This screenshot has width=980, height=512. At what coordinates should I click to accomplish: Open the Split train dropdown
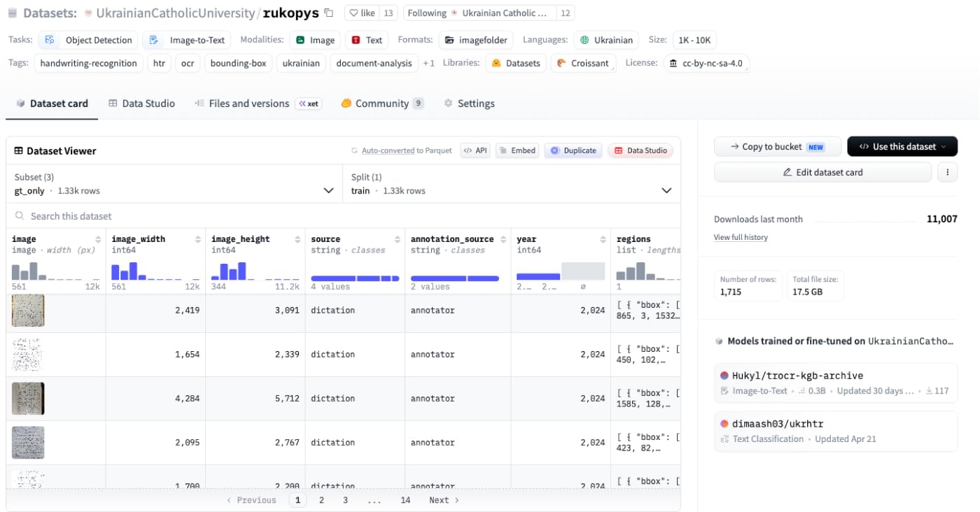(511, 184)
